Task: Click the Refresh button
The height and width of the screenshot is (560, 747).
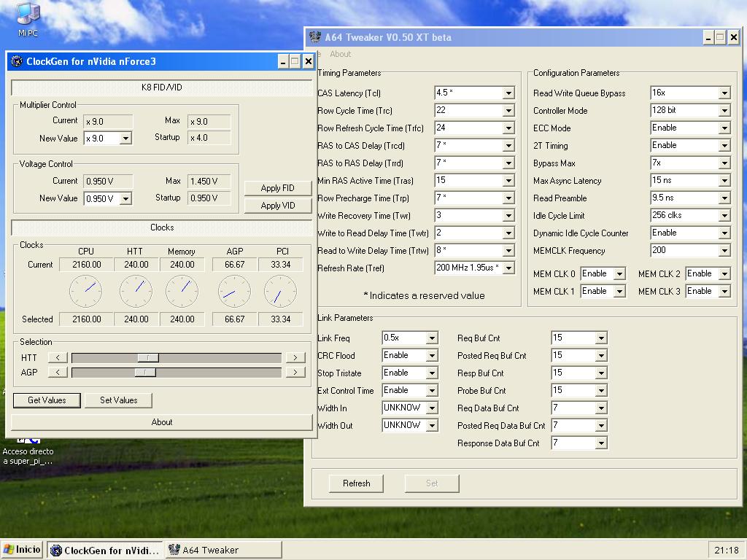Action: [356, 483]
